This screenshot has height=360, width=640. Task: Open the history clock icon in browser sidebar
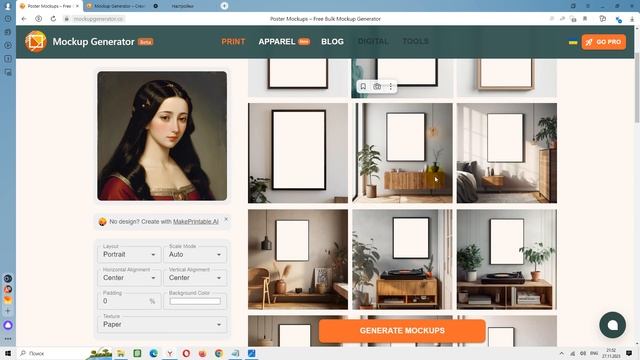[x=8, y=19]
